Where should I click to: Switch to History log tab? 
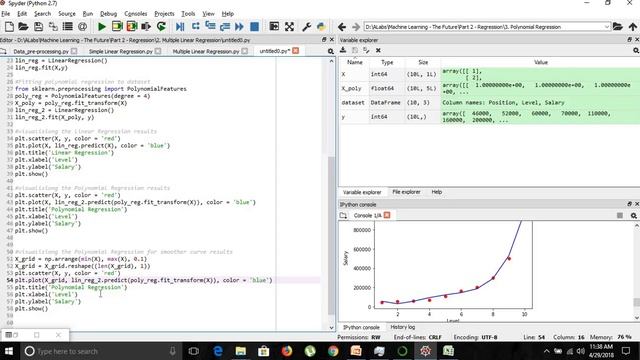[x=402, y=327]
